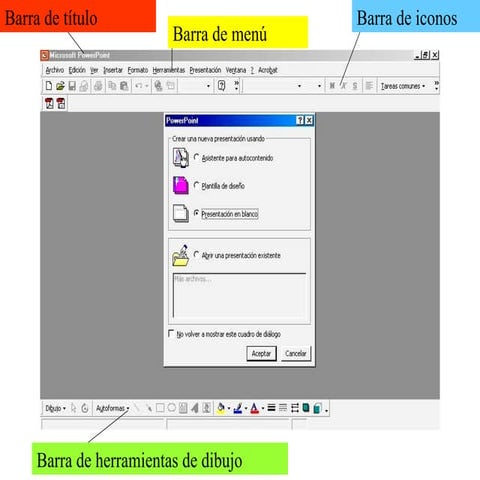The image size is (480, 480).
Task: Open the Ver menu
Action: pos(94,70)
